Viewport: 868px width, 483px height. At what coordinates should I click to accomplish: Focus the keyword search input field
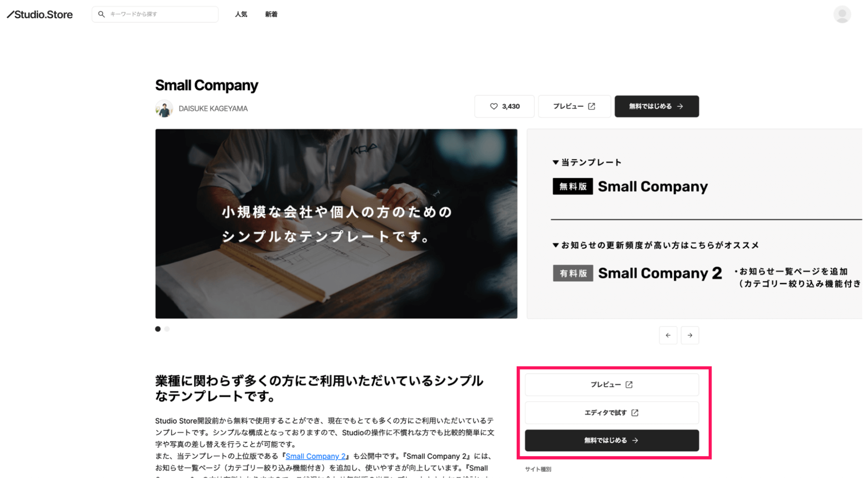point(155,14)
